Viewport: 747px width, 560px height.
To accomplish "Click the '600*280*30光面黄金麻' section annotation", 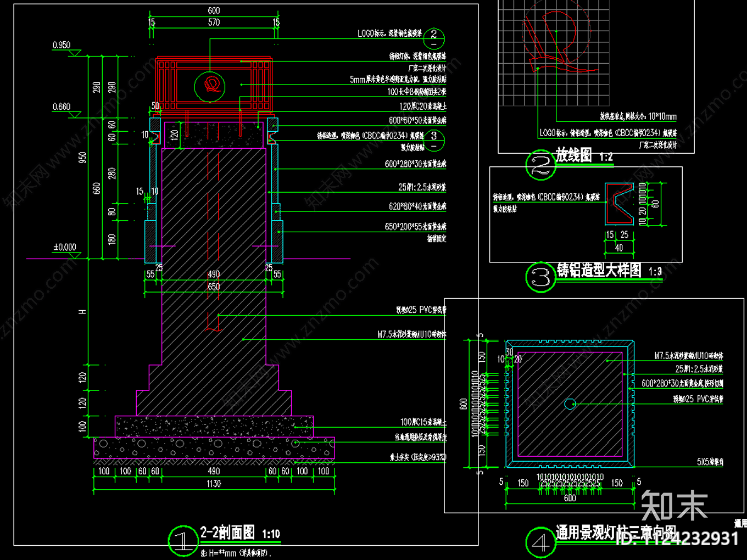I will point(415,164).
